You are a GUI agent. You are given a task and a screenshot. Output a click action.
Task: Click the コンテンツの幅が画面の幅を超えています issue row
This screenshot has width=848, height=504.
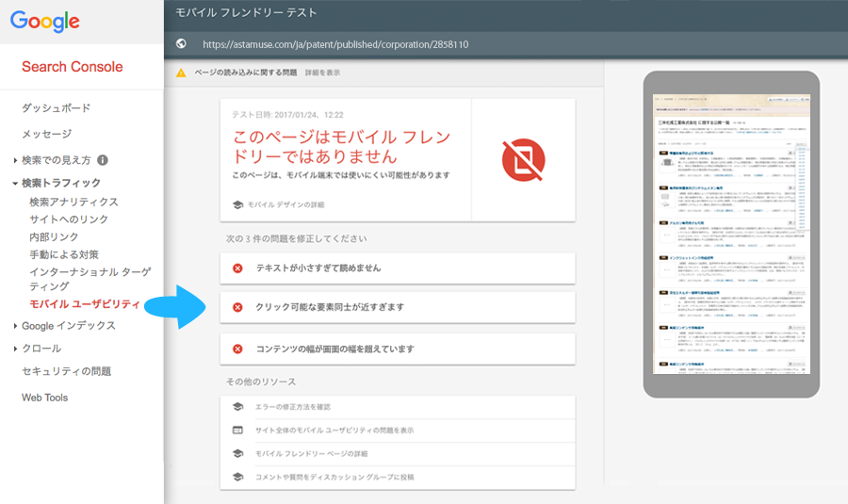pyautogui.click(x=398, y=349)
